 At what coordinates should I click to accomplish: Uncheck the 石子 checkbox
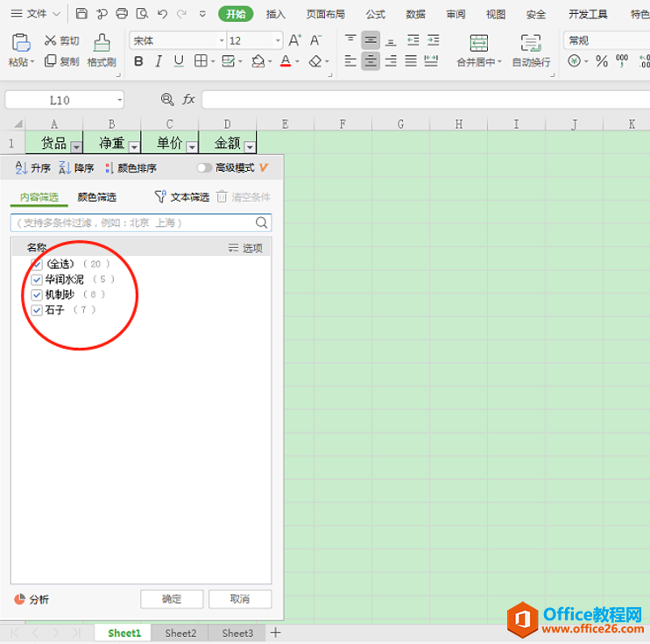tap(37, 310)
